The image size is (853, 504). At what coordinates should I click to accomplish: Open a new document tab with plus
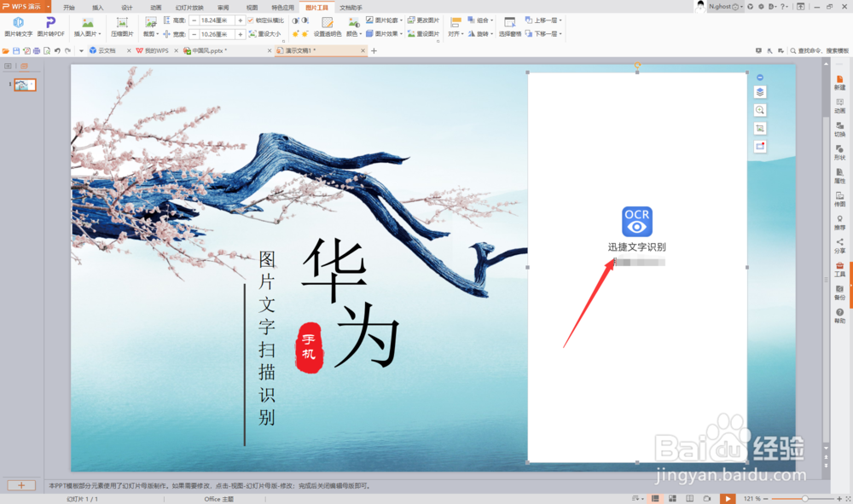click(x=374, y=50)
